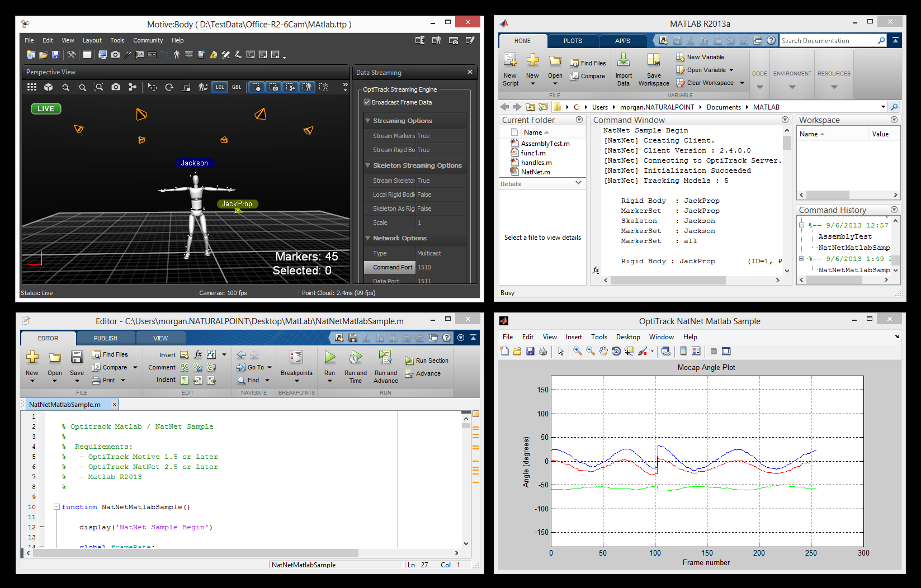Select the camera capture icon in Perspective View toolbar
The image size is (921, 588).
coord(115,87)
